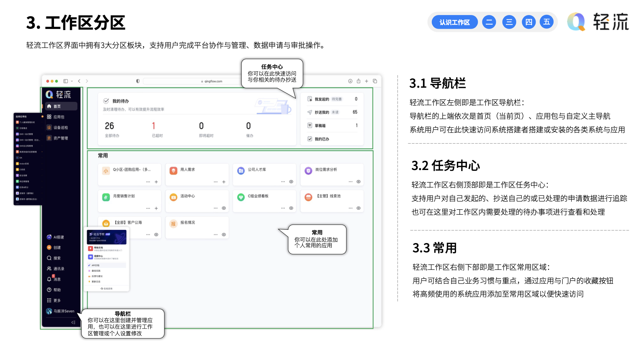
Task: Select step 五 pill
Action: [547, 22]
